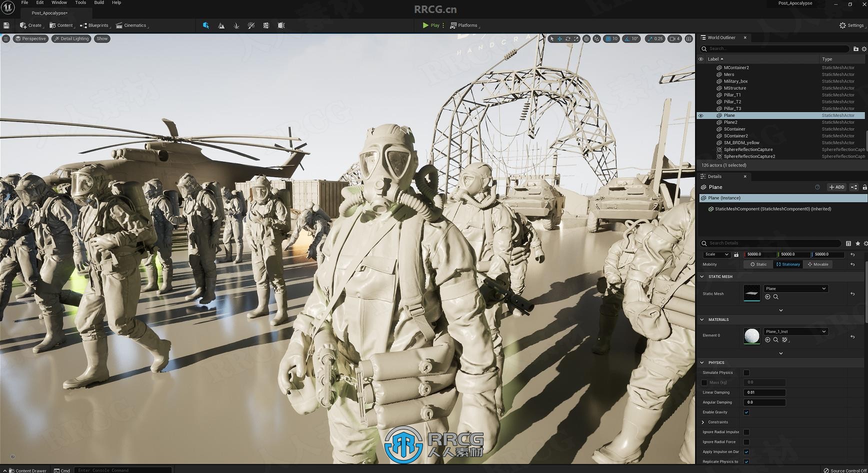
Task: Toggle scale snapping 0.25
Action: point(655,38)
